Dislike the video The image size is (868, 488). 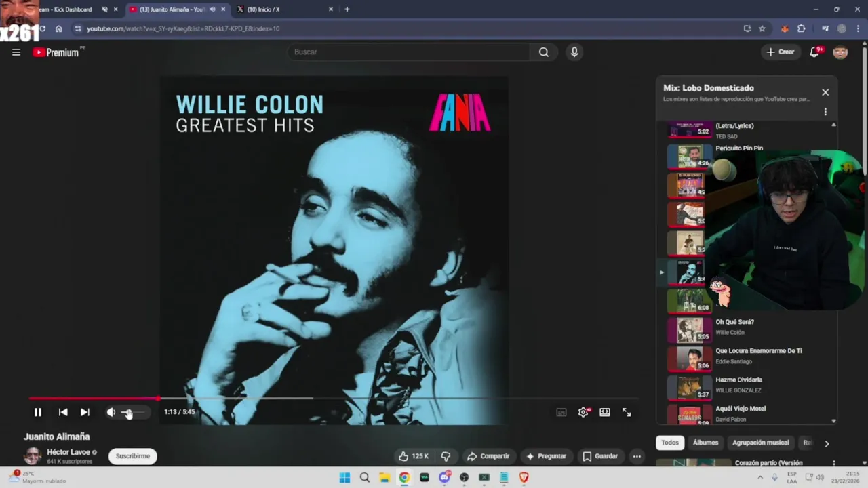[x=446, y=456]
